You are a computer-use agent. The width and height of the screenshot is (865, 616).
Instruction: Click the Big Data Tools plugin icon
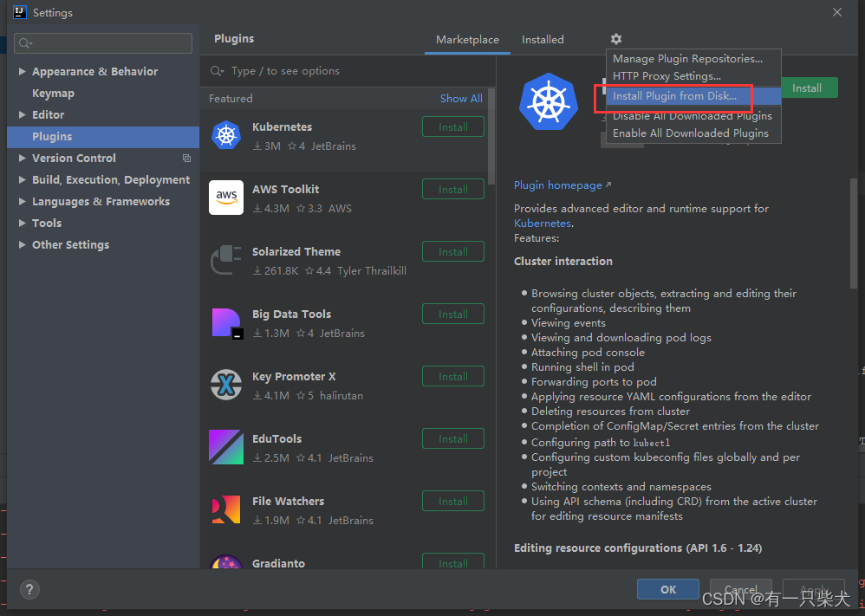coord(226,322)
